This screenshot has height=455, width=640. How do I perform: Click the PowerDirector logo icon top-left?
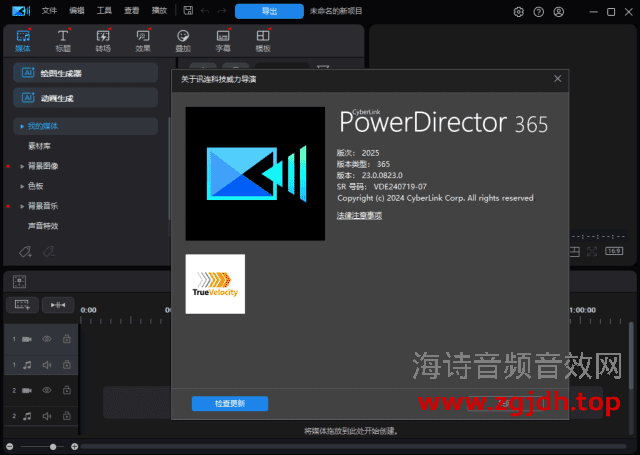click(x=21, y=11)
